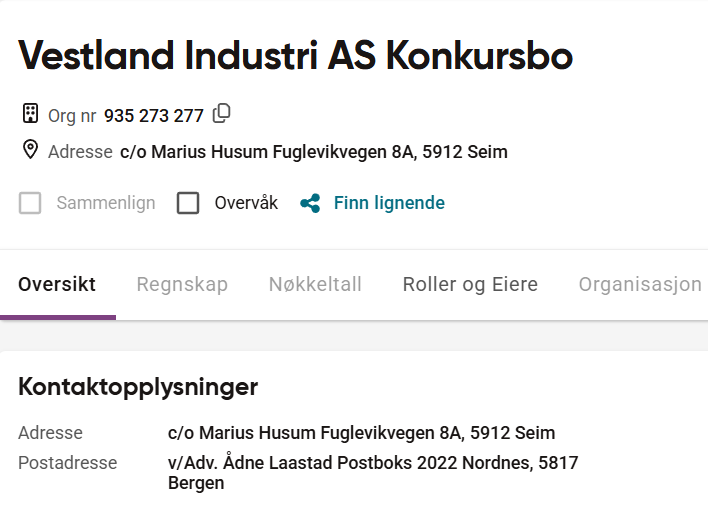Screen dimensions: 708x518
Task: Enable the Overvåk checkbox
Action: [x=188, y=203]
